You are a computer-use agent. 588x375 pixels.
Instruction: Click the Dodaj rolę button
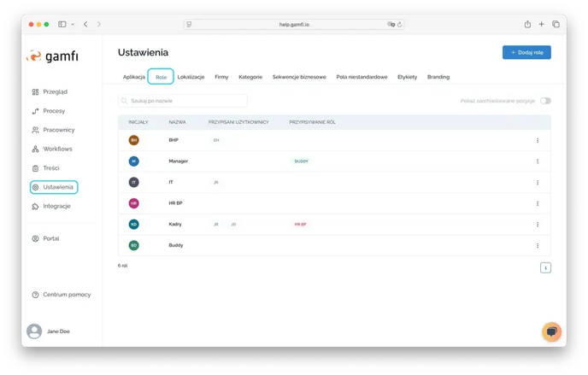pos(526,53)
